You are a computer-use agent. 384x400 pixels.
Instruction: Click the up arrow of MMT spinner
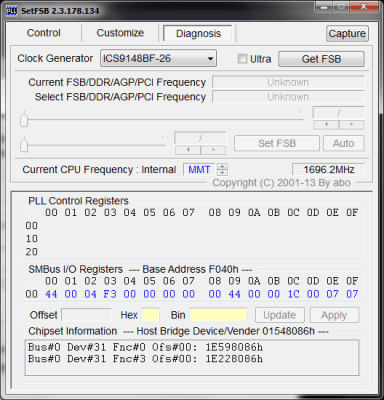point(222,166)
